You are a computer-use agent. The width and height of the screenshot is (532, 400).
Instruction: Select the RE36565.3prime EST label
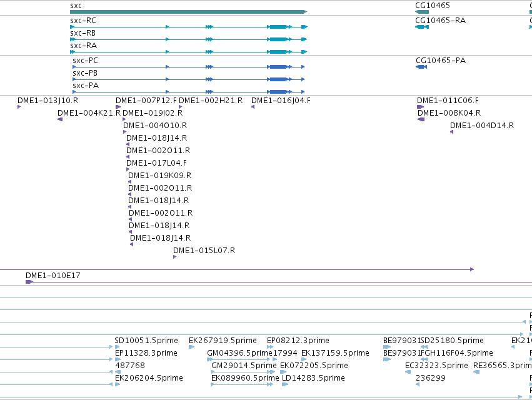tap(503, 366)
